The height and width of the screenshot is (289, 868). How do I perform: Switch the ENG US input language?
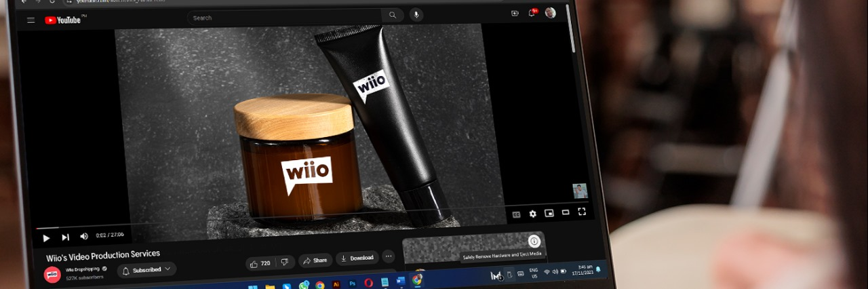click(x=534, y=273)
